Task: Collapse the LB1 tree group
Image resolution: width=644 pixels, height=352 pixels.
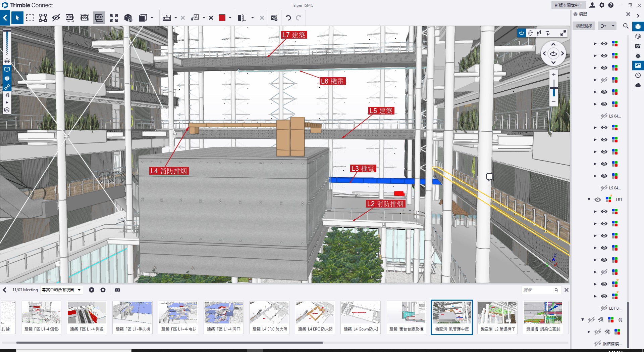Action: point(589,200)
